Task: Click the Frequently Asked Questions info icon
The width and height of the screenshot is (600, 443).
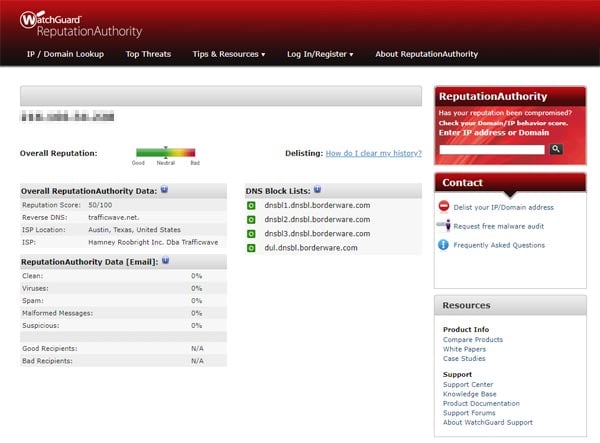Action: tap(444, 244)
